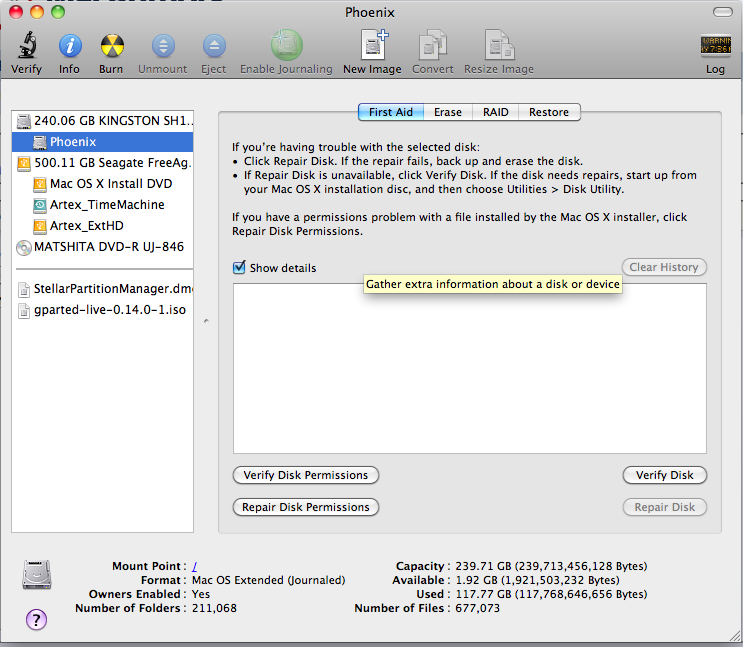Click the Artex_TimeMachine volume icon
The width and height of the screenshot is (743, 647).
click(x=40, y=205)
